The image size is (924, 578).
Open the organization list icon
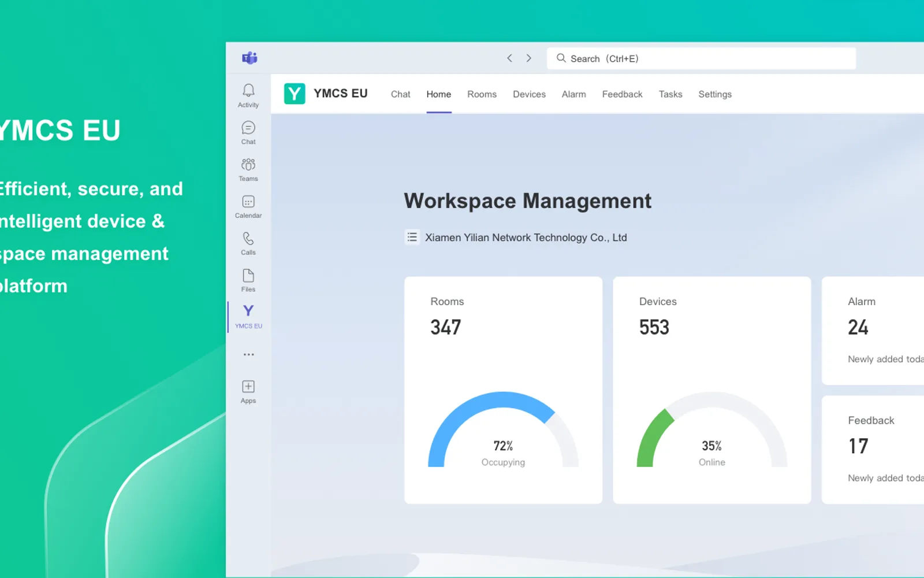coord(412,237)
